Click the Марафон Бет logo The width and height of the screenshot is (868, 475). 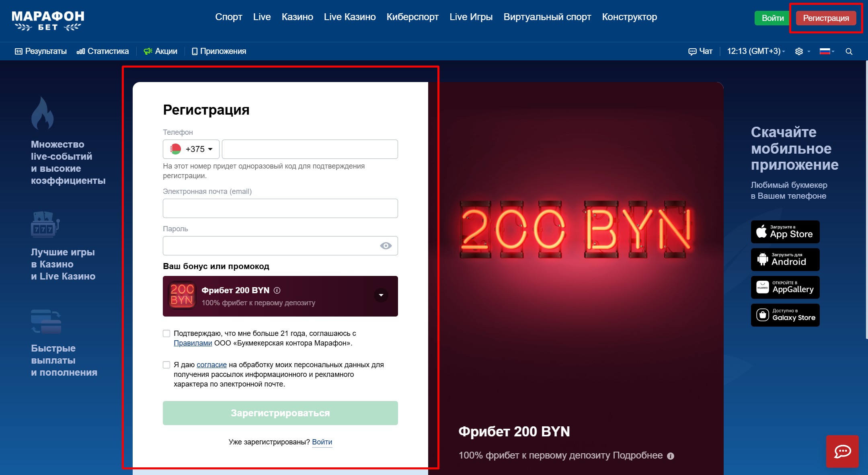coord(48,21)
